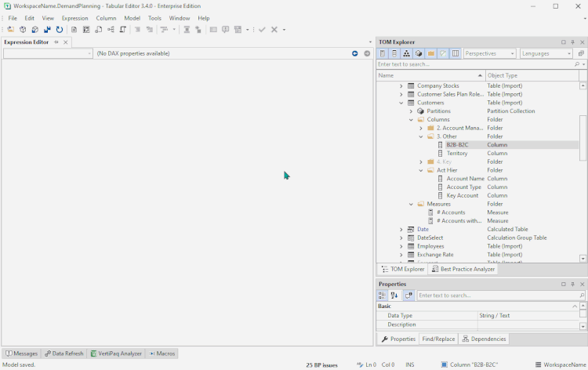Open the Model menu

pos(132,18)
